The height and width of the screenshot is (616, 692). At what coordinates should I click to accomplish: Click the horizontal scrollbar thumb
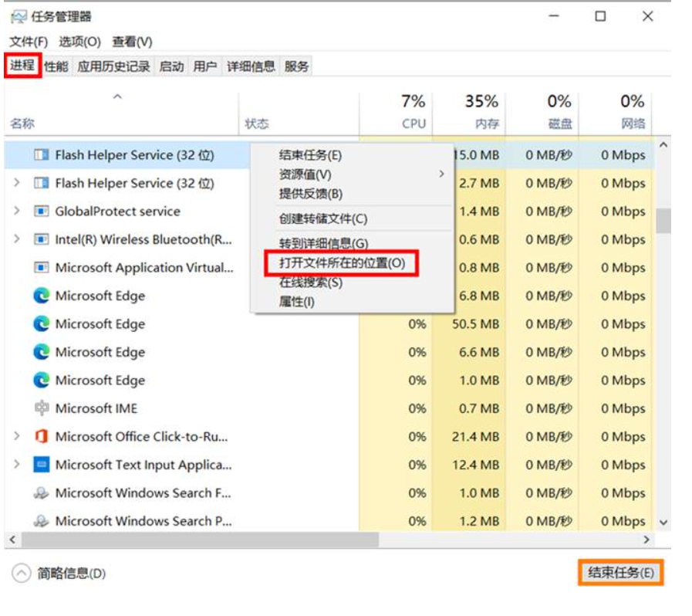point(201,539)
